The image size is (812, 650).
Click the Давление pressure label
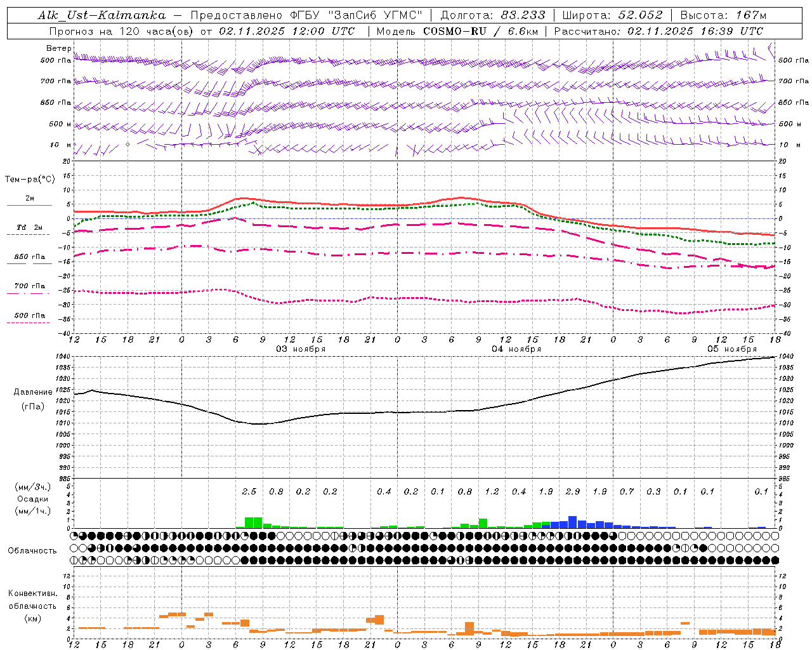(x=33, y=392)
